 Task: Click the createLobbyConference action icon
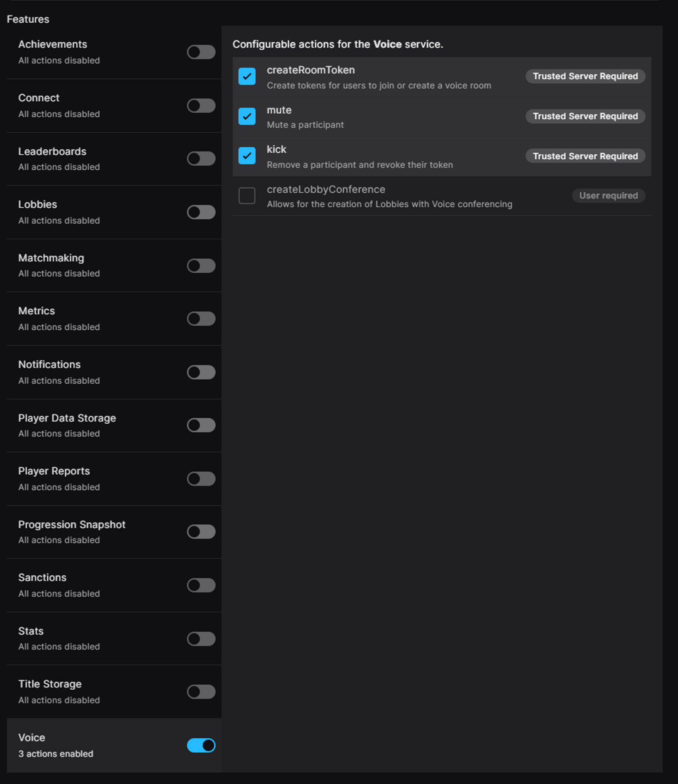tap(246, 195)
